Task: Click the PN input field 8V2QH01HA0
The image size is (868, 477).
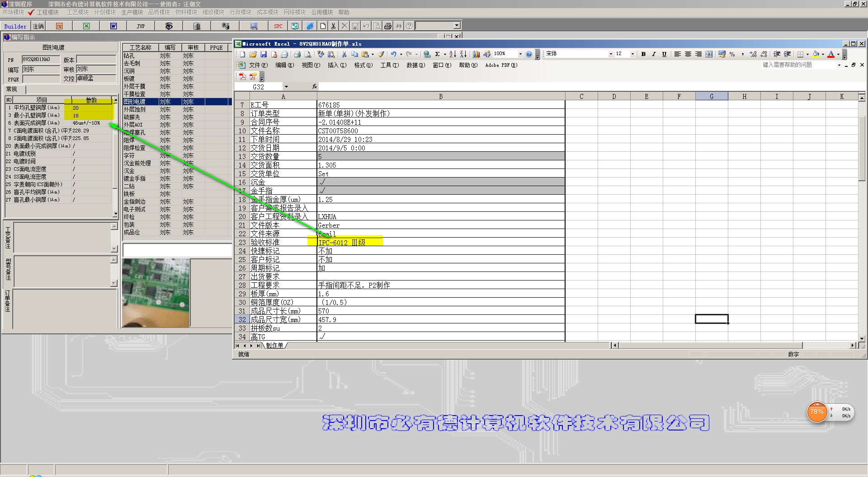Action: pos(41,59)
